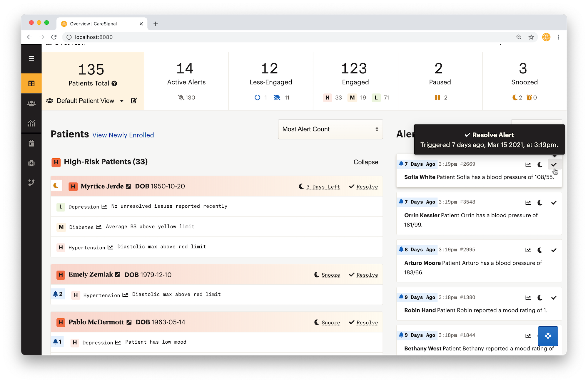Click the muted alerts 130 indicator
Screen dimensions: 588x383
(x=186, y=98)
